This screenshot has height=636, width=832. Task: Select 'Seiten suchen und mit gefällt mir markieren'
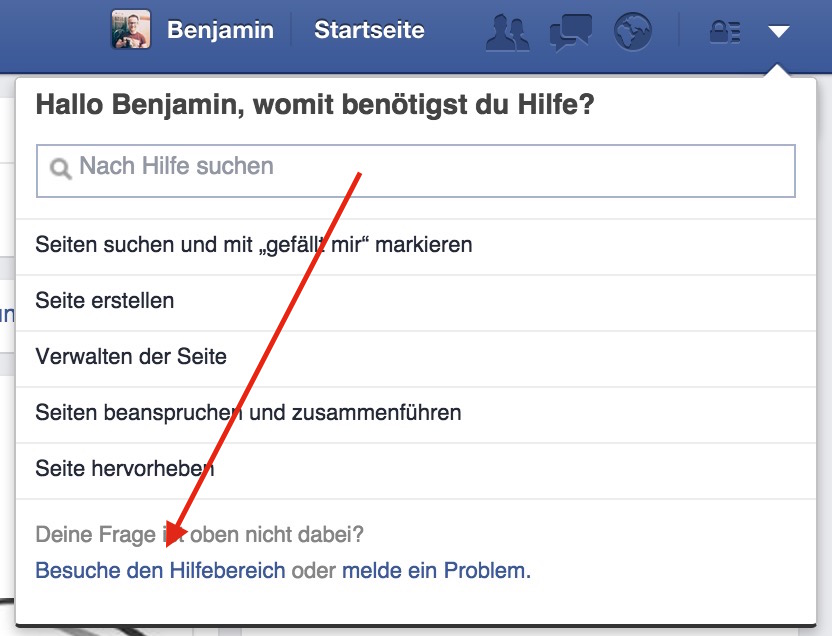[x=254, y=244]
